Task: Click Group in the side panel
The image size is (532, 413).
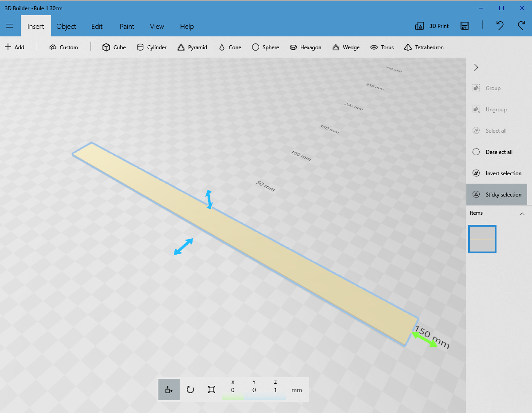Action: click(x=486, y=88)
